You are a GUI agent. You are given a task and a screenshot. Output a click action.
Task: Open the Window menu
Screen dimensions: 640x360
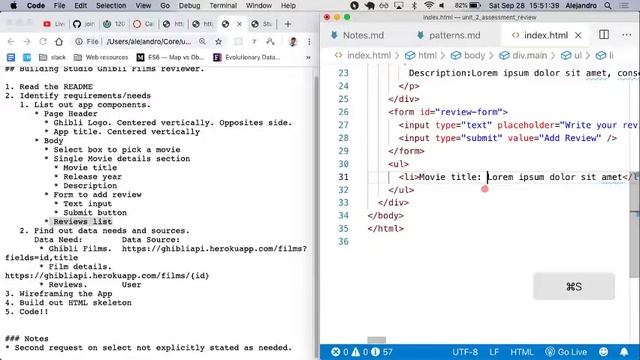tap(259, 6)
